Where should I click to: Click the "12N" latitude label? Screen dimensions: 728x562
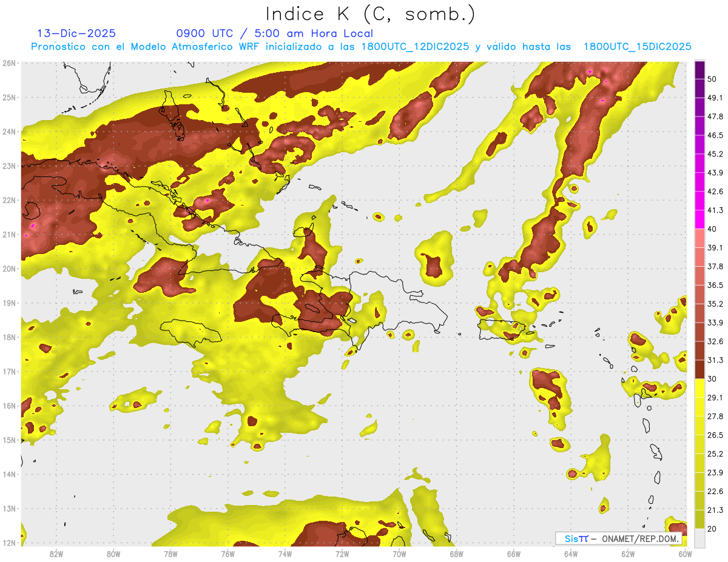click(8, 543)
